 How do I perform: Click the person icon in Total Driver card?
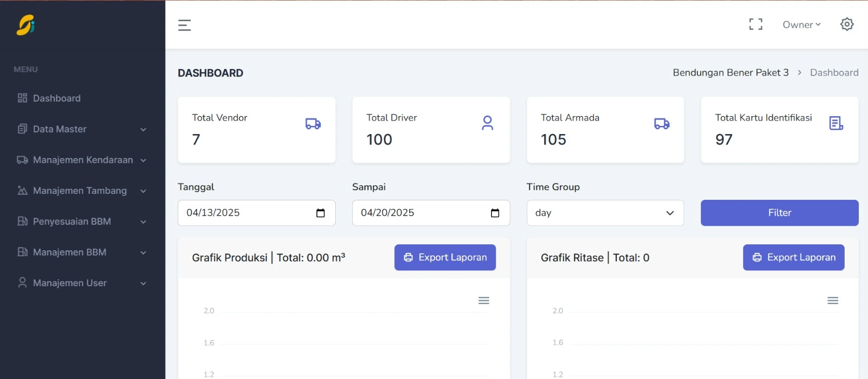487,123
